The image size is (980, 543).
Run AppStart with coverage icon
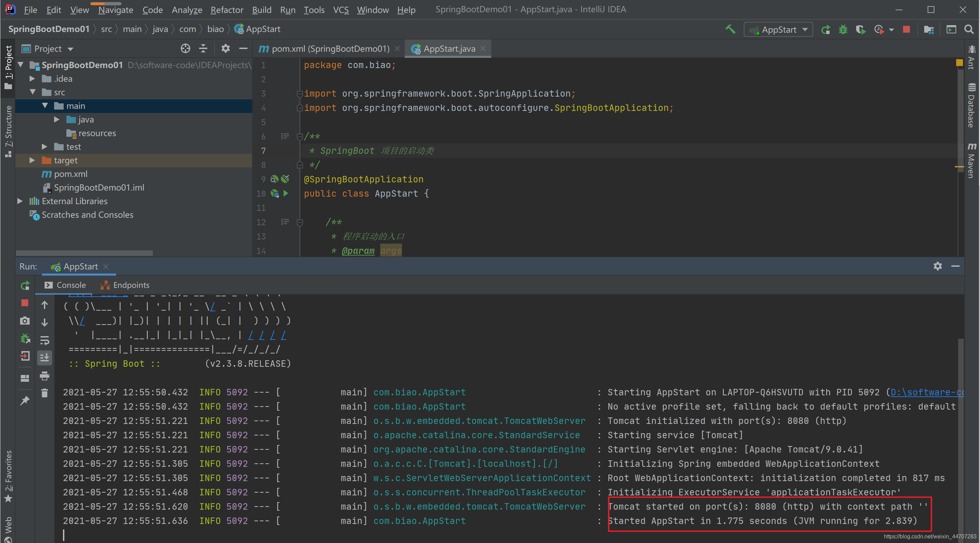(x=861, y=29)
